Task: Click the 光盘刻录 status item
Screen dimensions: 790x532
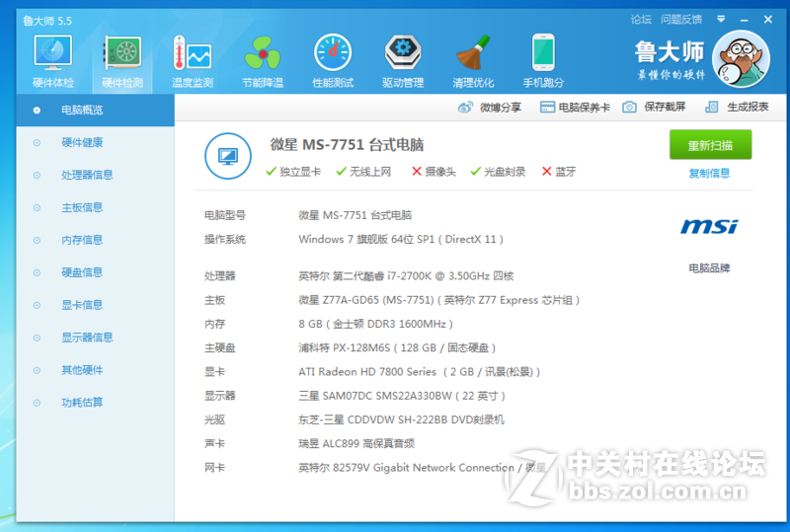Action: (x=498, y=172)
